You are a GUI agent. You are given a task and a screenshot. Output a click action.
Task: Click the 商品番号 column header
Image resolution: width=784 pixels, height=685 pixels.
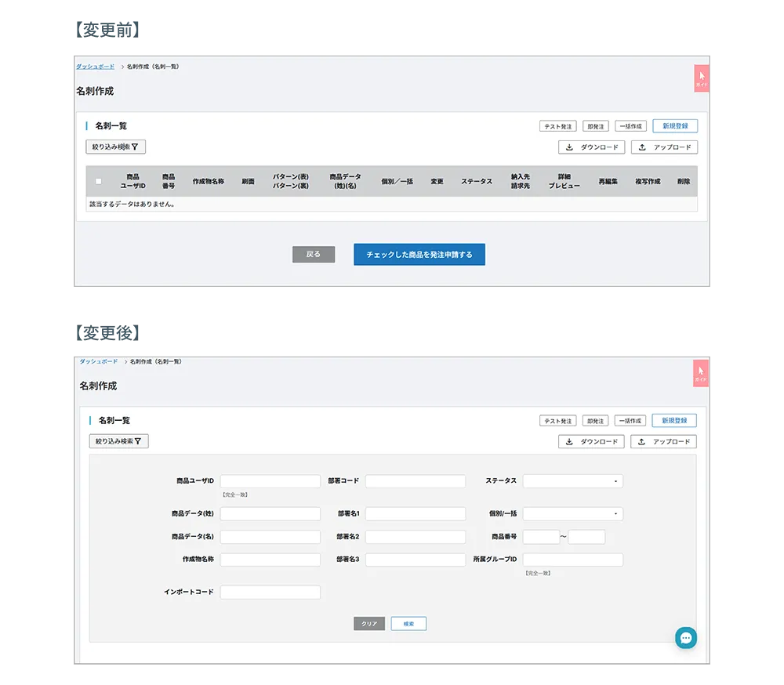pos(169,182)
